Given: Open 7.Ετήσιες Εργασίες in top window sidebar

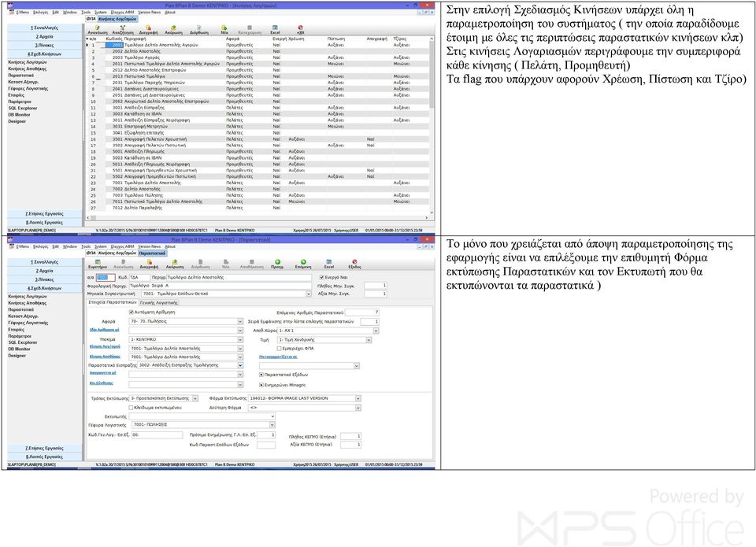Looking at the screenshot, I should point(45,213).
